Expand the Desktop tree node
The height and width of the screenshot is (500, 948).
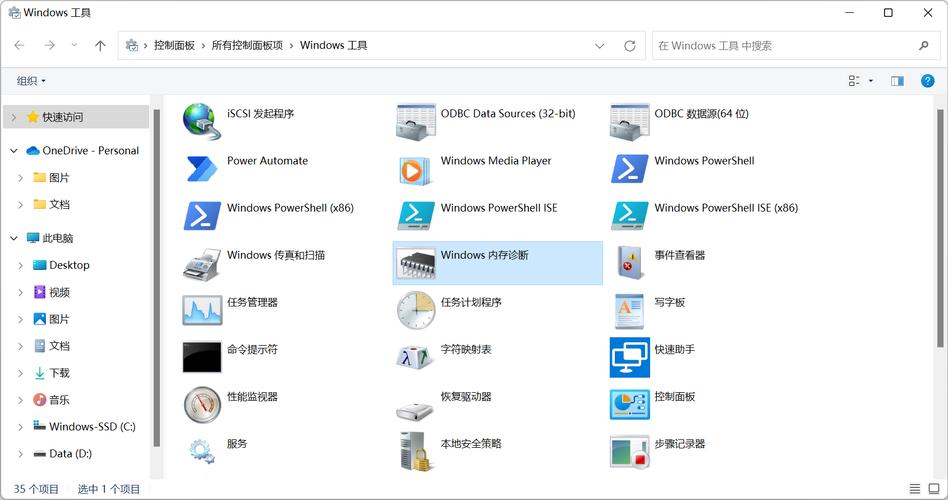pyautogui.click(x=21, y=265)
